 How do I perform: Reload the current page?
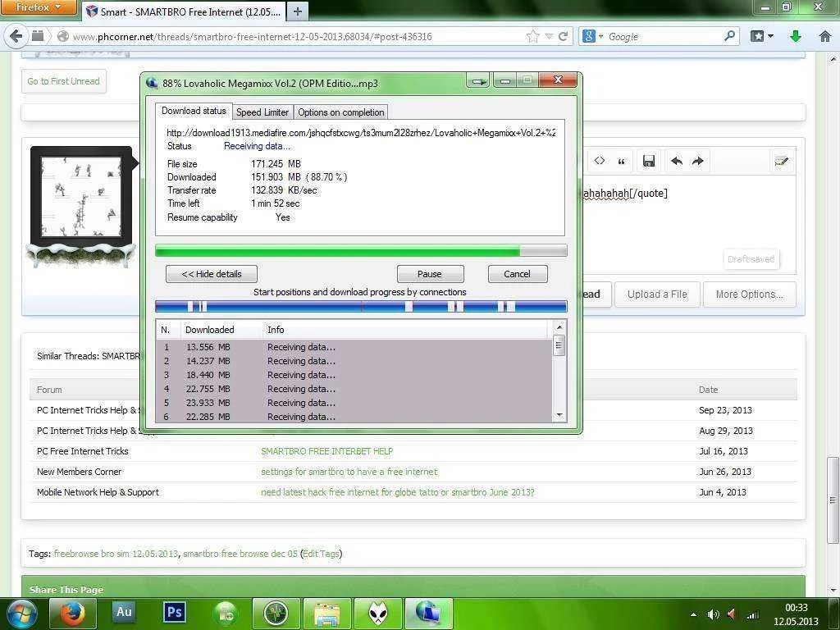[563, 36]
